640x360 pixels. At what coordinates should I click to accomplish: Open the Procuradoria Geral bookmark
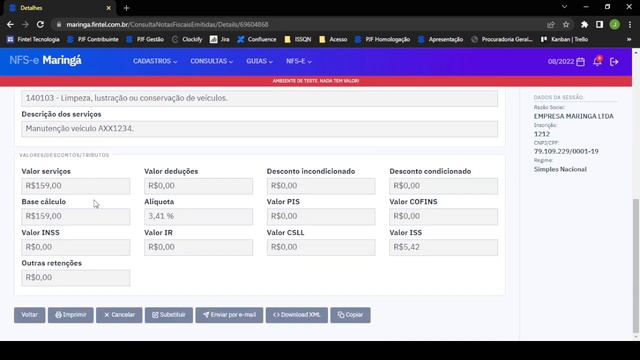502,40
